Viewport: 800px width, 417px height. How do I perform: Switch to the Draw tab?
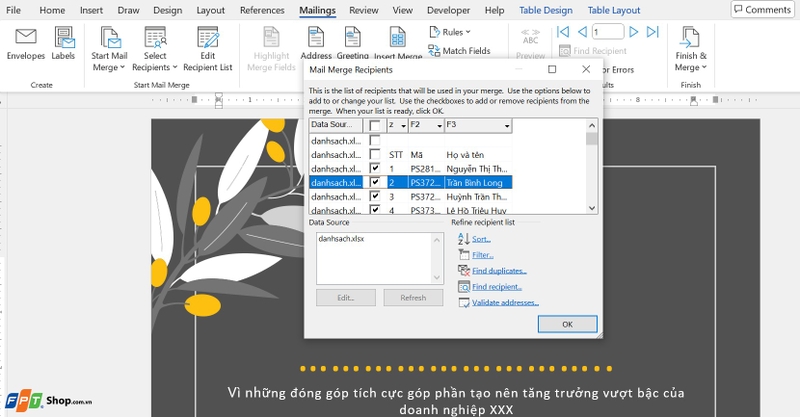coord(128,10)
